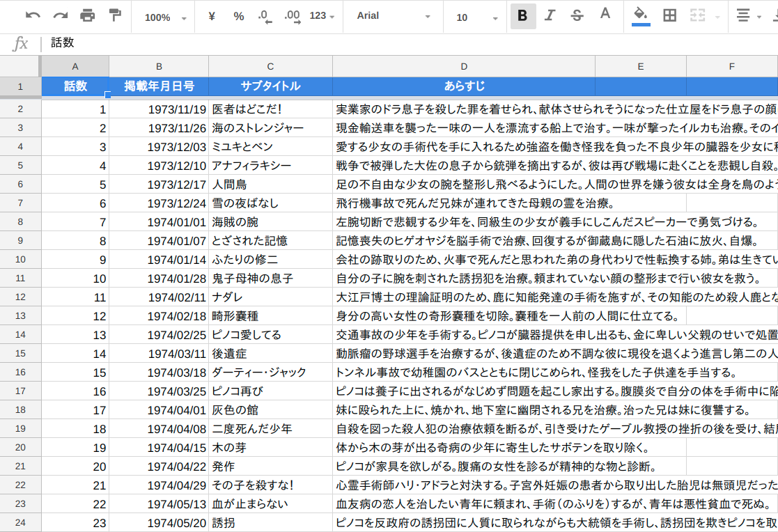Viewport: 778px width, 532px height.
Task: Select cell 木の芽
Action: coord(270,448)
